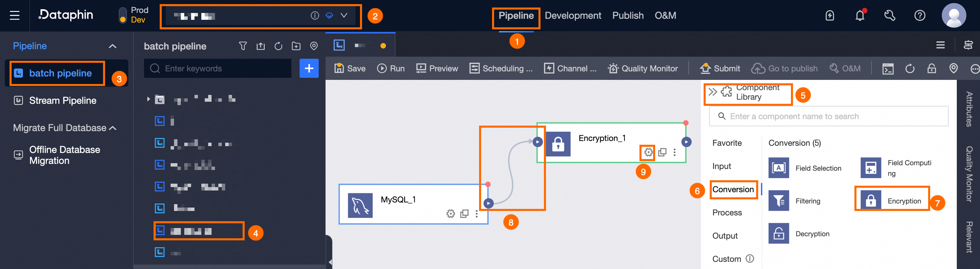This screenshot has height=269, width=980.
Task: Select the Output component category
Action: 725,236
